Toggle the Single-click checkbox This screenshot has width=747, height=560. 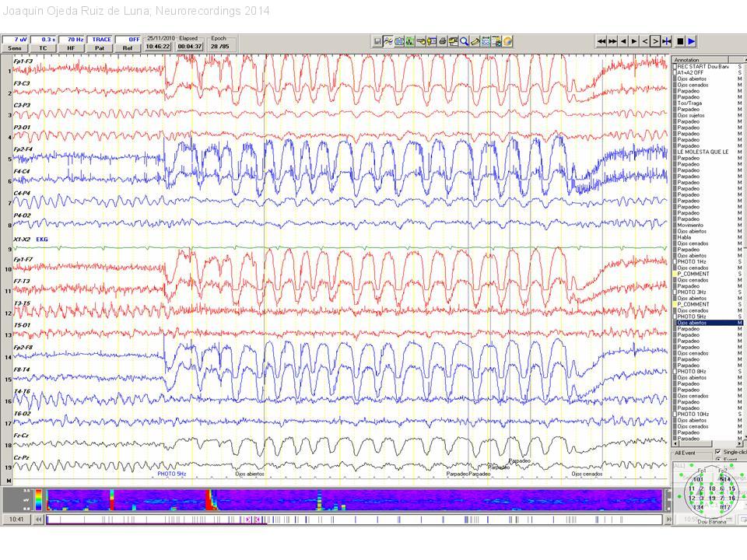[x=717, y=452]
